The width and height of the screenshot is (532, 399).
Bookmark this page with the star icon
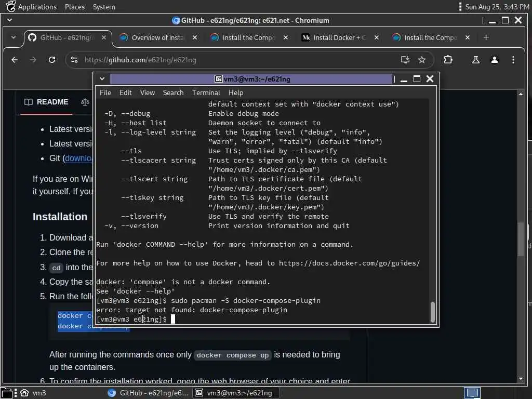[422, 60]
